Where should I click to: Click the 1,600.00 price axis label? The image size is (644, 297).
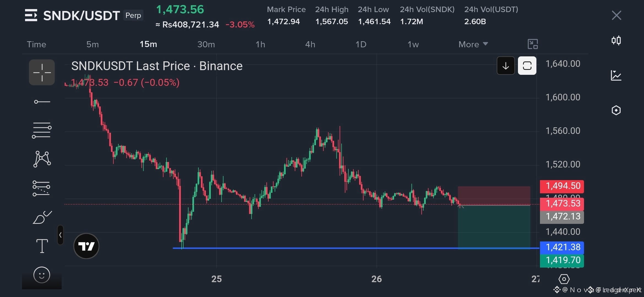pos(563,97)
